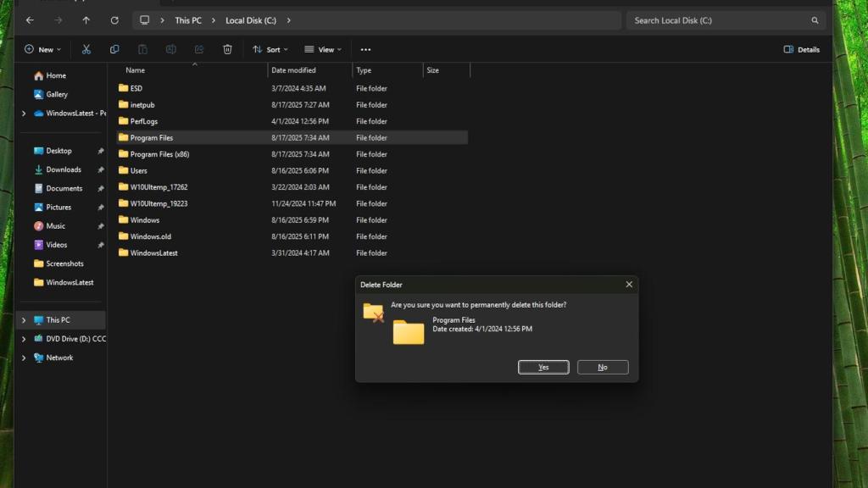Select the Windows.old folder

152,236
